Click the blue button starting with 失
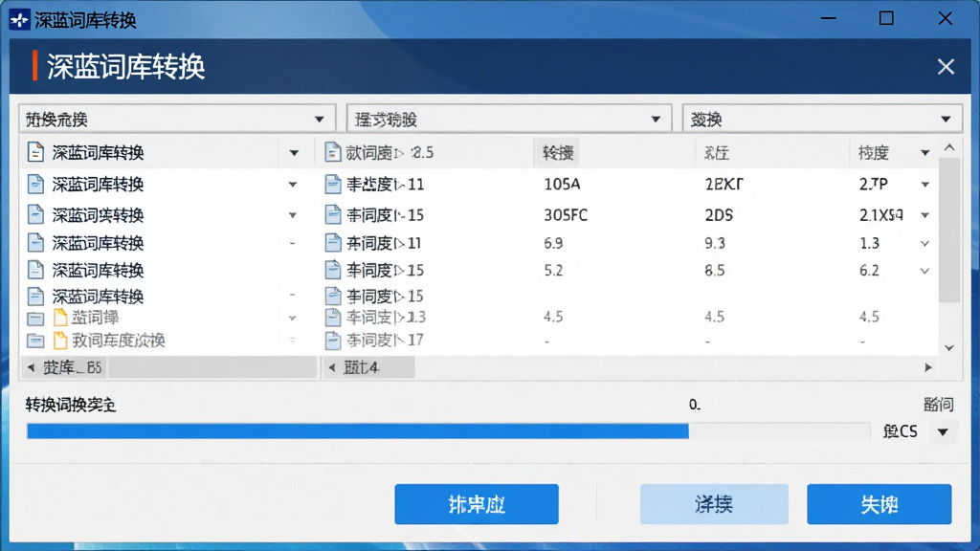 [x=879, y=504]
